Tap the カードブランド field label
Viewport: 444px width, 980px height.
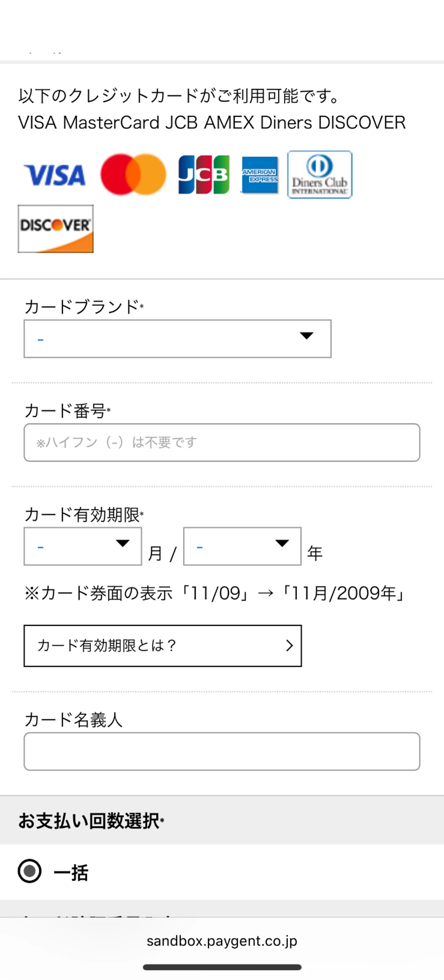(x=84, y=307)
